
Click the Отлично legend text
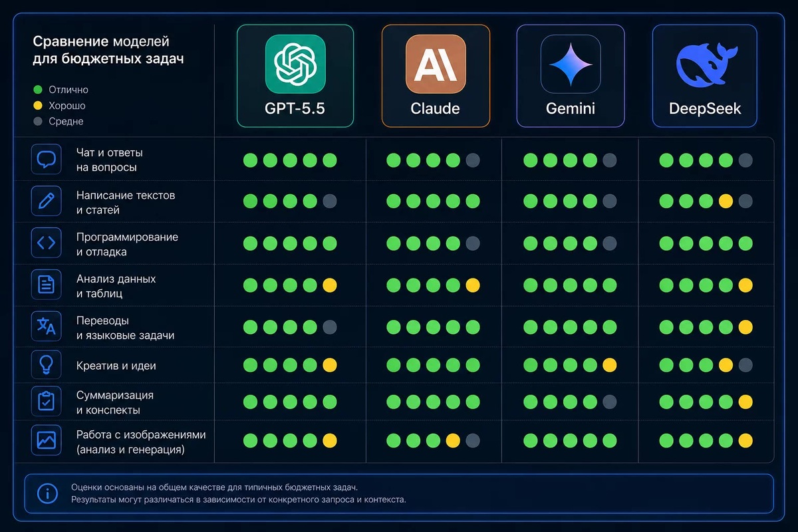point(68,89)
